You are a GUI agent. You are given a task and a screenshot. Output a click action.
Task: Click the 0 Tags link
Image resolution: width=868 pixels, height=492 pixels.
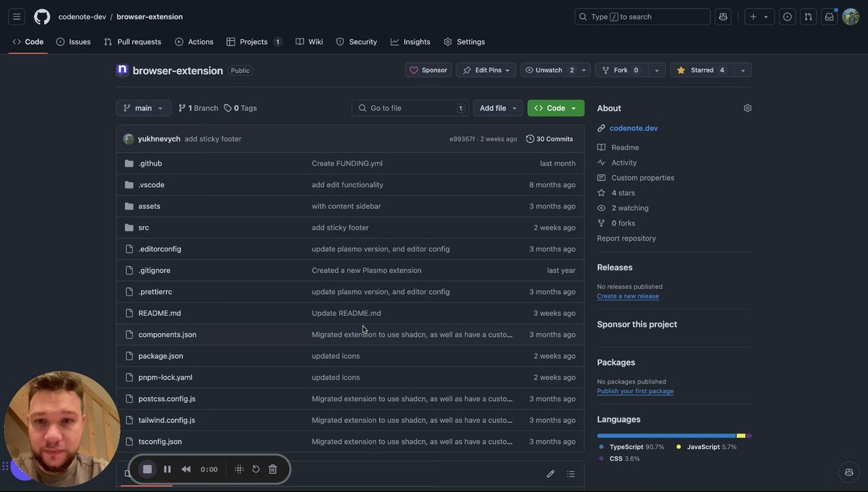[240, 108]
